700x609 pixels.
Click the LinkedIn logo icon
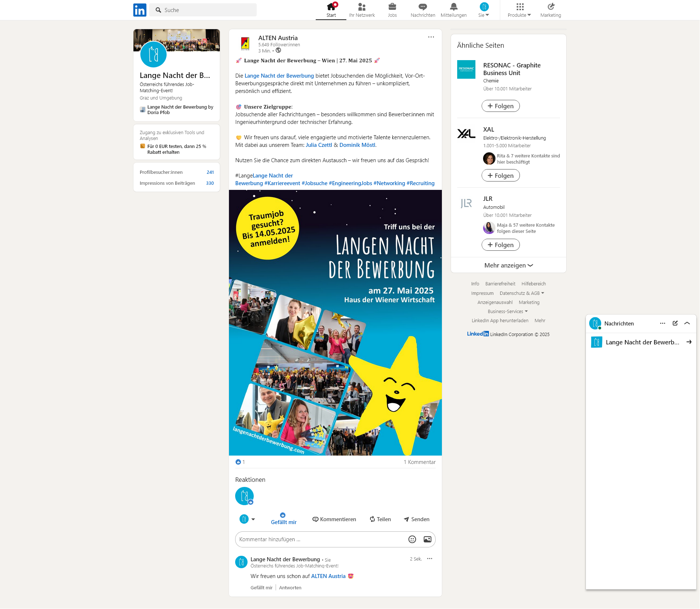[140, 10]
